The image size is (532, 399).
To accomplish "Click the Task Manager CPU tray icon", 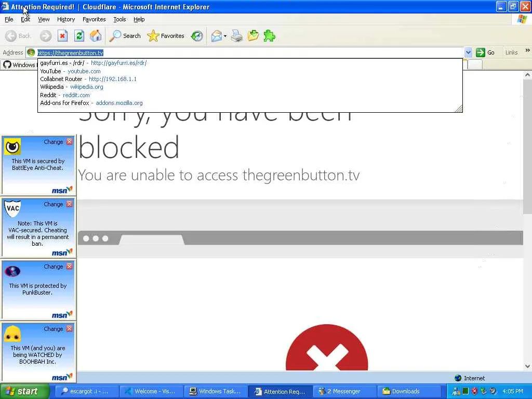I will coord(465,391).
